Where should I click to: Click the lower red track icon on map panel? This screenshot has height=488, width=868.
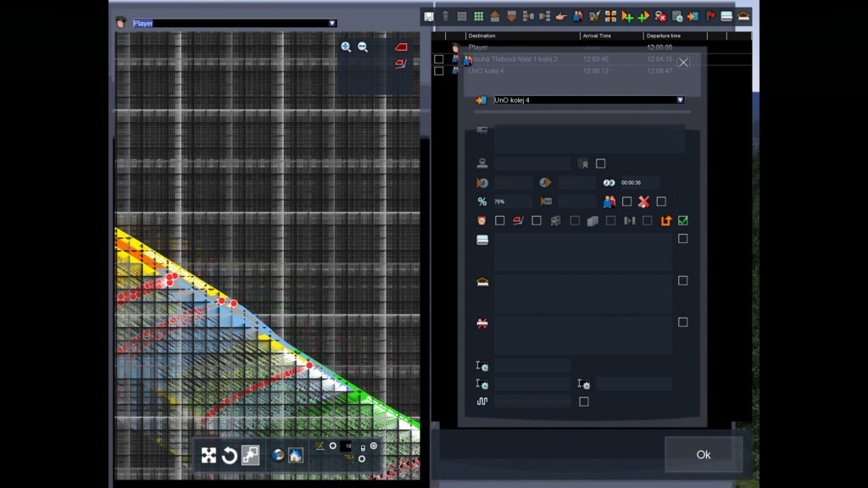coord(401,64)
